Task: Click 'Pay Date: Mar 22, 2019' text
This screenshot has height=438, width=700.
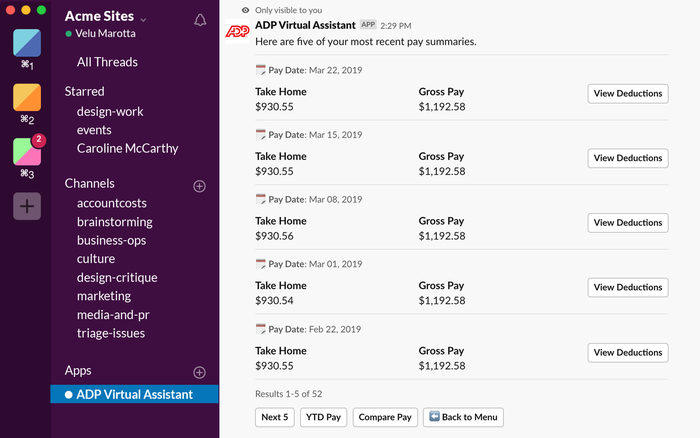Action: [x=315, y=70]
